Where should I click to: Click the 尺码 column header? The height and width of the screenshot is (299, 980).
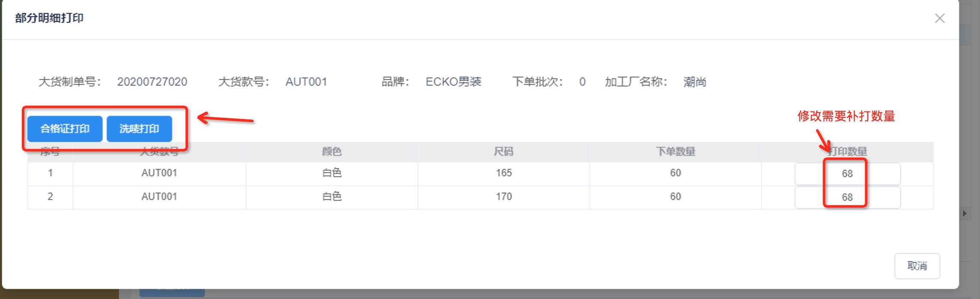click(504, 152)
